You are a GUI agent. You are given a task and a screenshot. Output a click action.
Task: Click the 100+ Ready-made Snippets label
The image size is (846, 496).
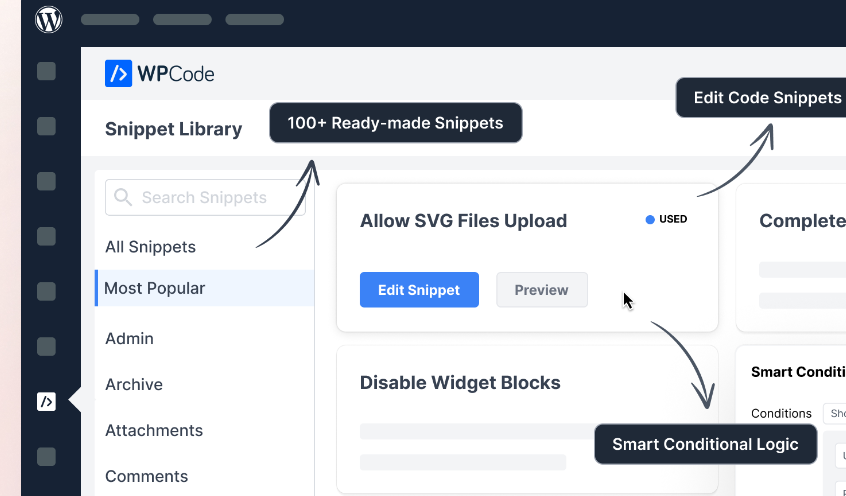[x=395, y=123]
